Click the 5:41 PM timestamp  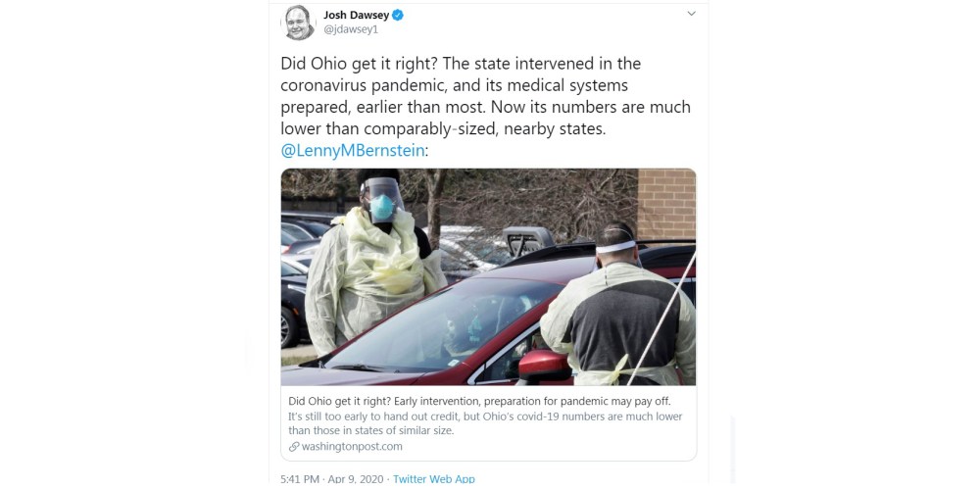(x=300, y=479)
